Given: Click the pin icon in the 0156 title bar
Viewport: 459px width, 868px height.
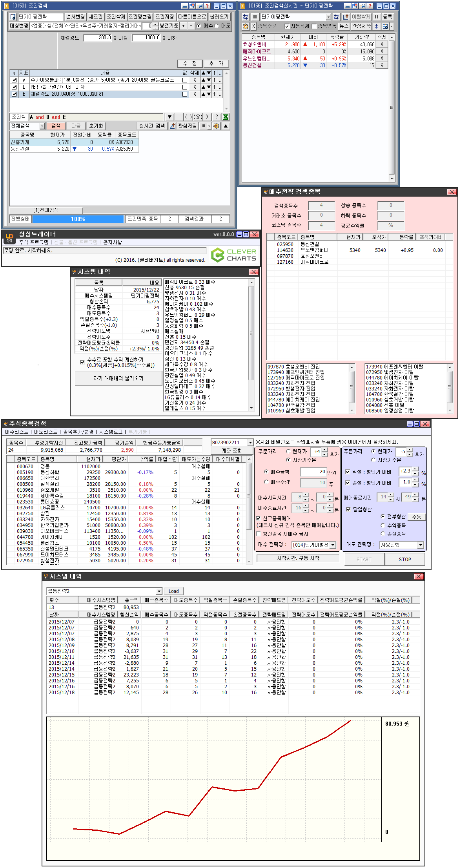Looking at the screenshot, I should (363, 6).
